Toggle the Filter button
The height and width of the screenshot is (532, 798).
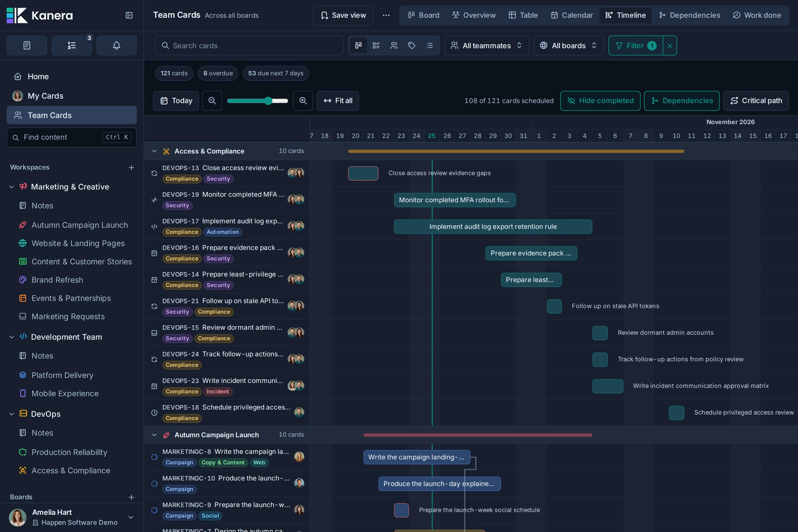coord(636,45)
